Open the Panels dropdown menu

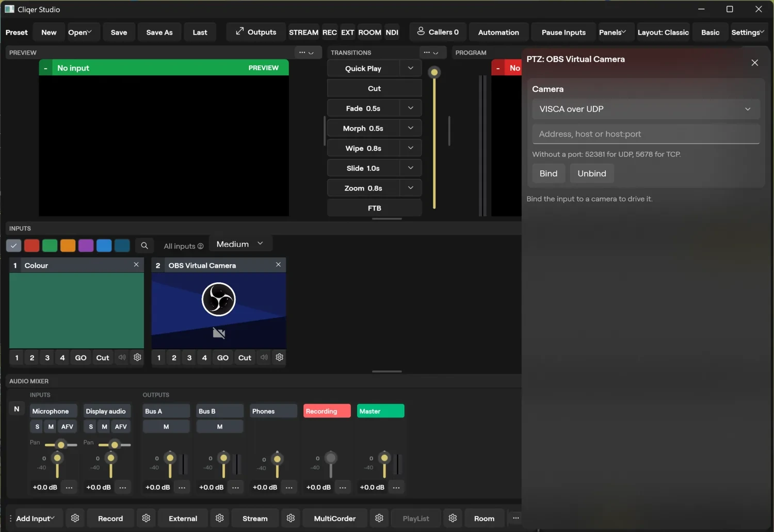point(612,32)
